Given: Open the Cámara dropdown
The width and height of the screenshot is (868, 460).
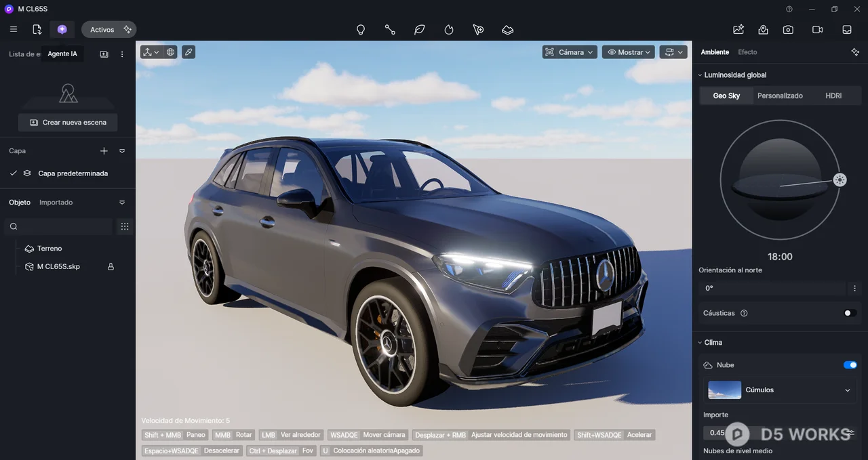Looking at the screenshot, I should 570,52.
